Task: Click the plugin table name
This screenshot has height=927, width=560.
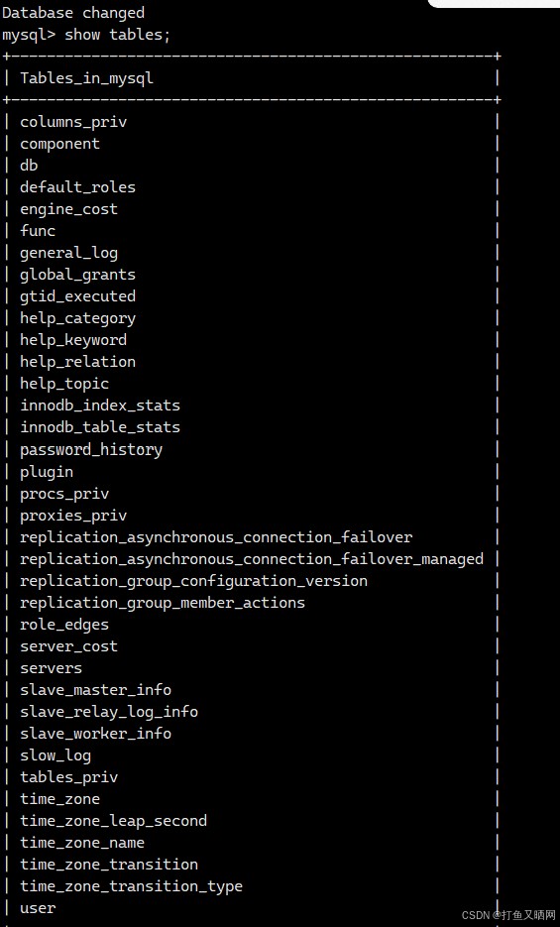Action: [x=47, y=472]
